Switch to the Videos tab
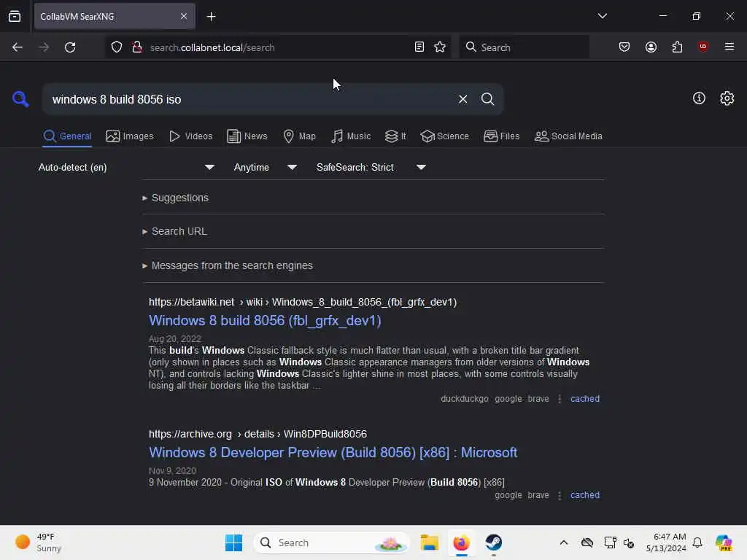 tap(191, 136)
